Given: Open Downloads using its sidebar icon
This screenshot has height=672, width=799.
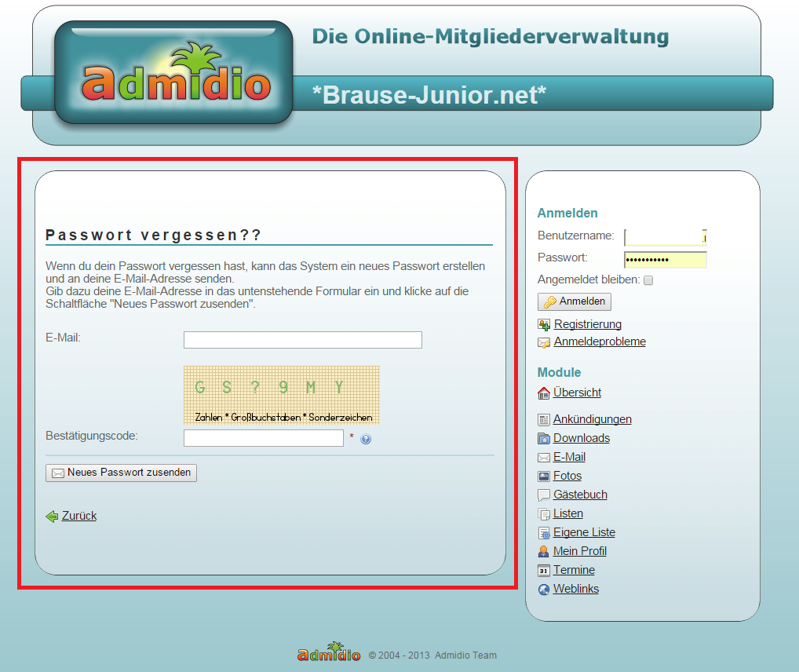Looking at the screenshot, I should pos(543,437).
